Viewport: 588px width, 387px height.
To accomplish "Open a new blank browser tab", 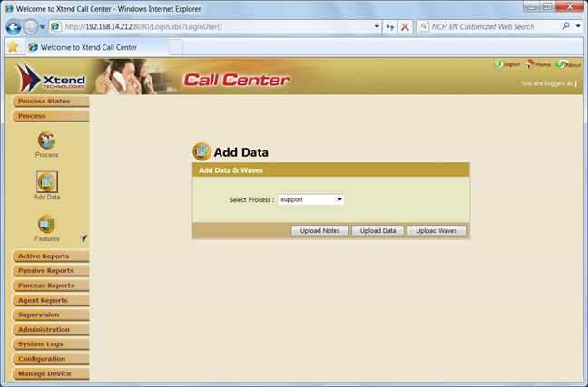I will click(x=176, y=47).
